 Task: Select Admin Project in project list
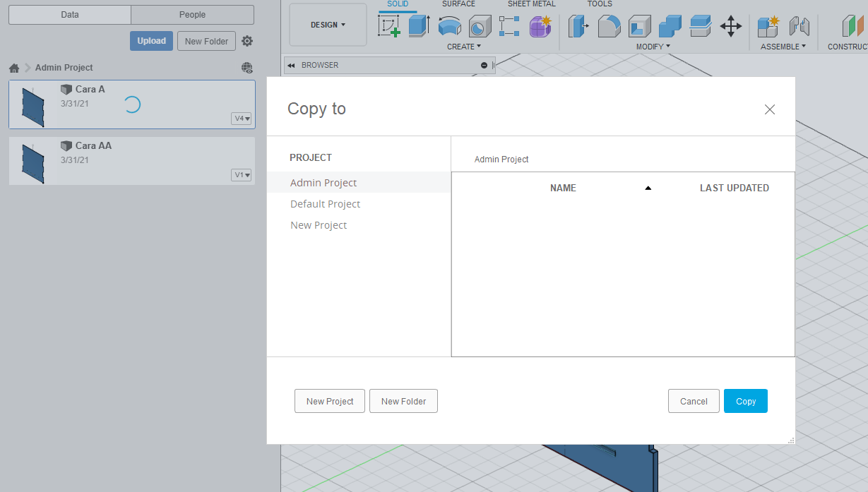(359, 183)
